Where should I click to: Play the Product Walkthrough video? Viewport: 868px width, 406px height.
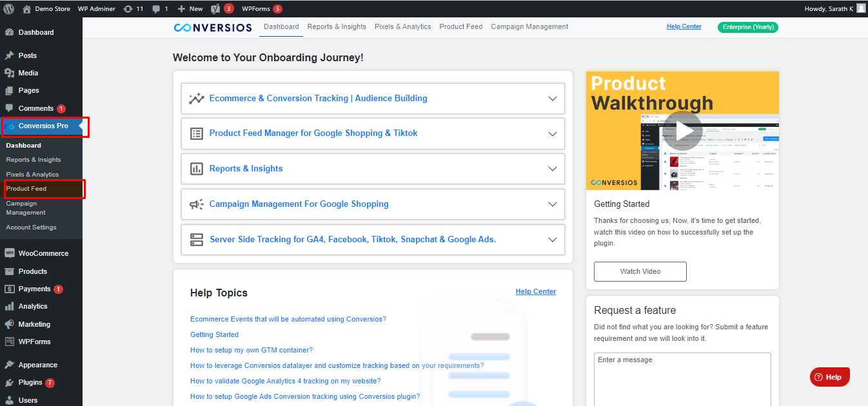pos(682,131)
